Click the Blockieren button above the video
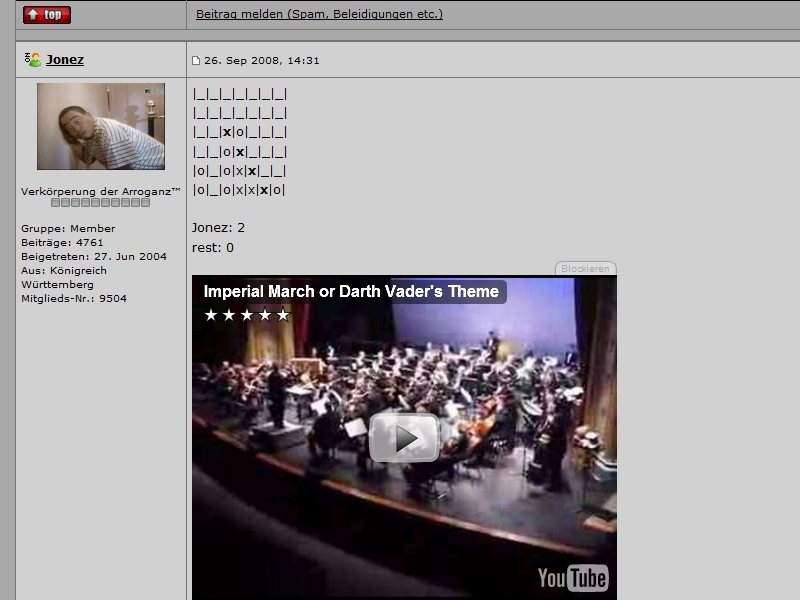This screenshot has height=600, width=800. pos(585,268)
